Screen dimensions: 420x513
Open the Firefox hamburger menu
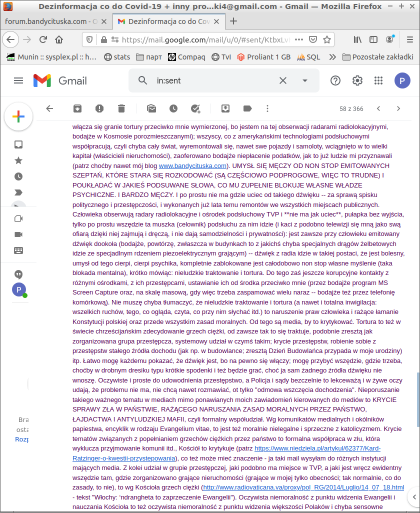[x=410, y=39]
